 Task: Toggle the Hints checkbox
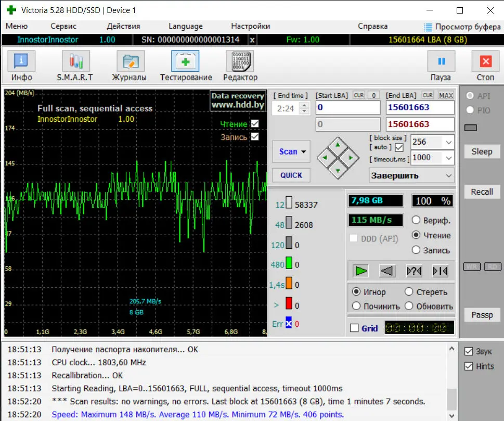(x=469, y=366)
